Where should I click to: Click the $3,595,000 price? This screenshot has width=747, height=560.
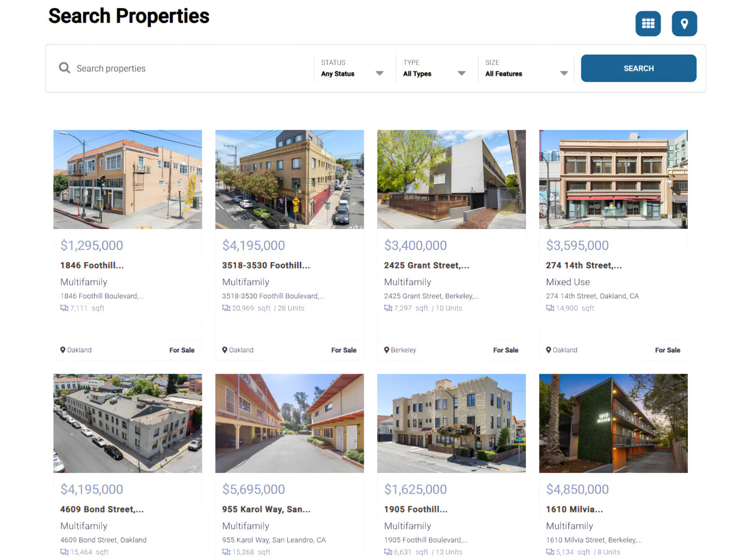tap(577, 245)
